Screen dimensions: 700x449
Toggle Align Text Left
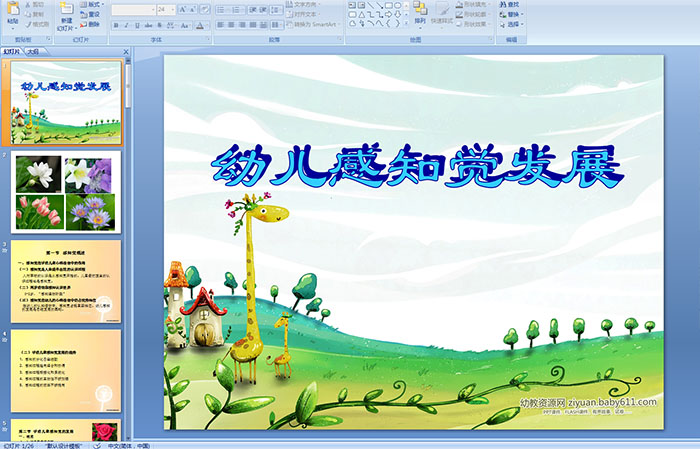click(x=221, y=25)
